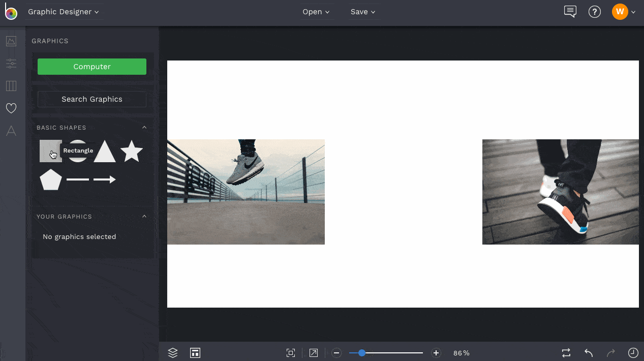The height and width of the screenshot is (361, 644).
Task: Select the walking sneakers photo on canvas
Action: [x=561, y=192]
